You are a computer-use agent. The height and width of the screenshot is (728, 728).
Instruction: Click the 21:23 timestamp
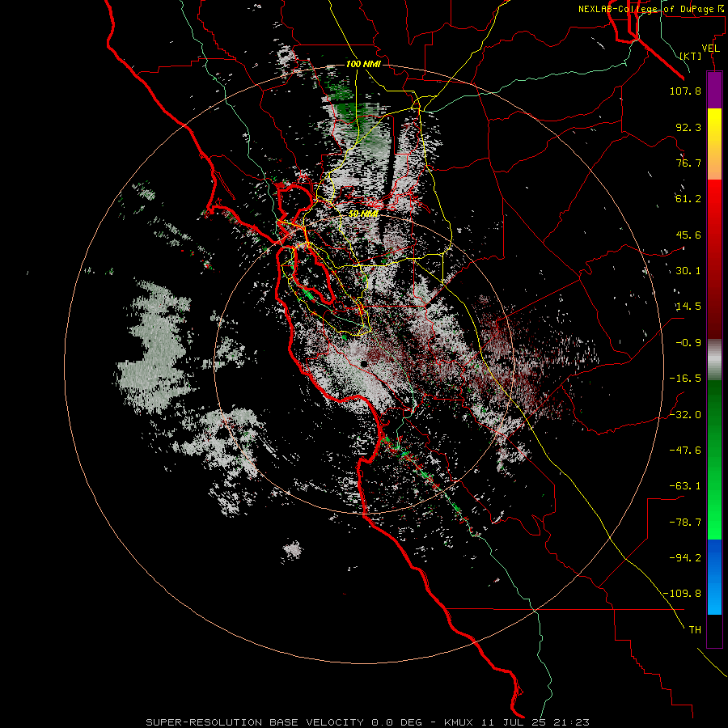tap(571, 722)
